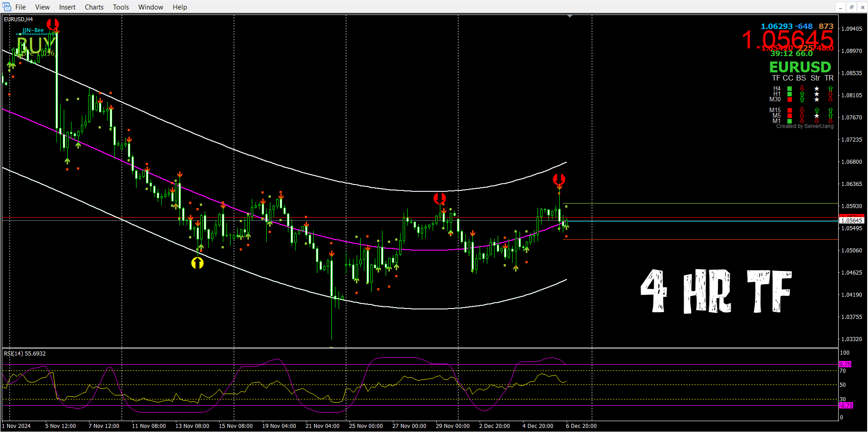Image resolution: width=868 pixels, height=432 pixels.
Task: Select the red sell-signal circle near 29 Nov
Action: tap(439, 198)
